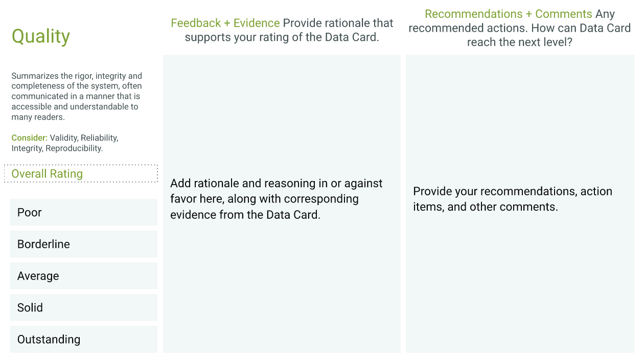644x363 pixels.
Task: Click the 'reach the next level?' header text
Action: coord(519,42)
